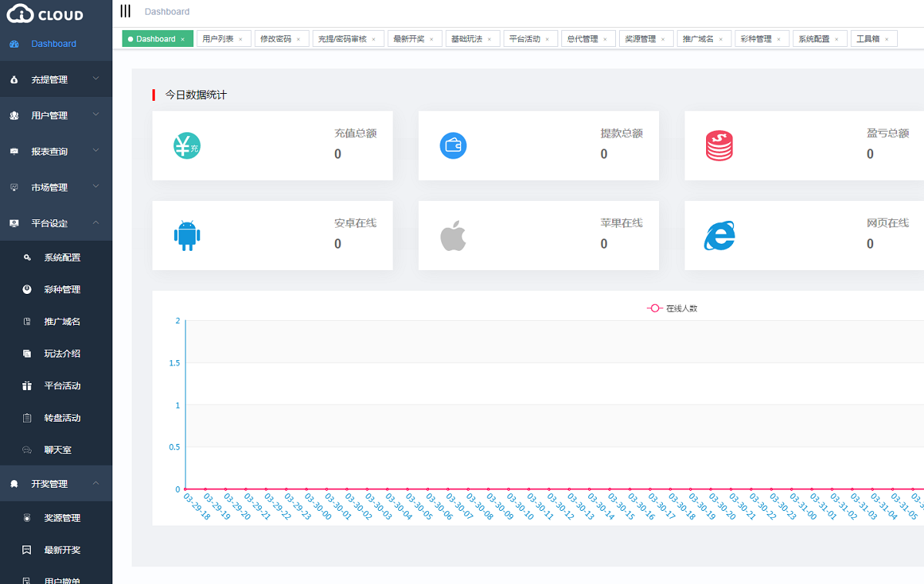This screenshot has width=924, height=584.
Task: Click the red coin stack profit icon
Action: pyautogui.click(x=719, y=145)
